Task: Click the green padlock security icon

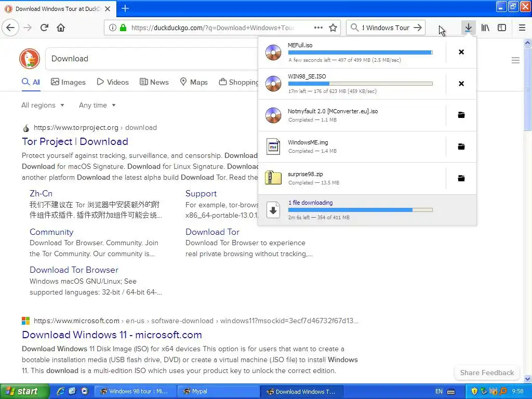Action: tap(123, 28)
